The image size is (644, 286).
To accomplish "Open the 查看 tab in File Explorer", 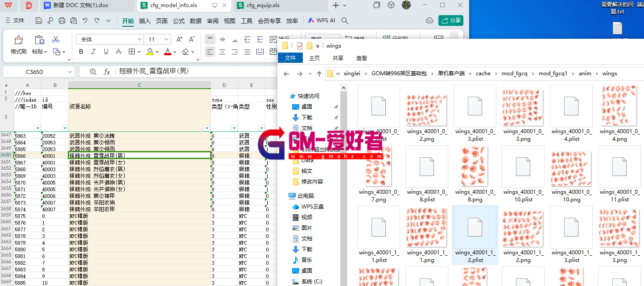I will [x=362, y=58].
